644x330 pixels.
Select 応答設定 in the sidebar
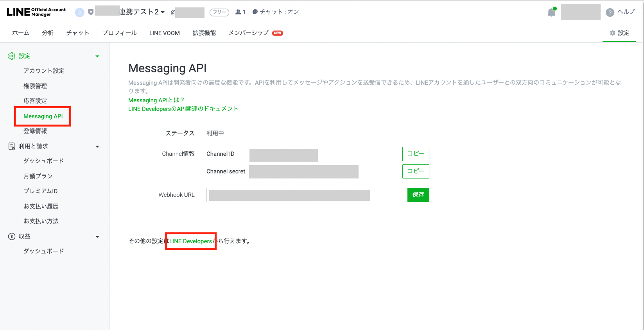pos(35,101)
